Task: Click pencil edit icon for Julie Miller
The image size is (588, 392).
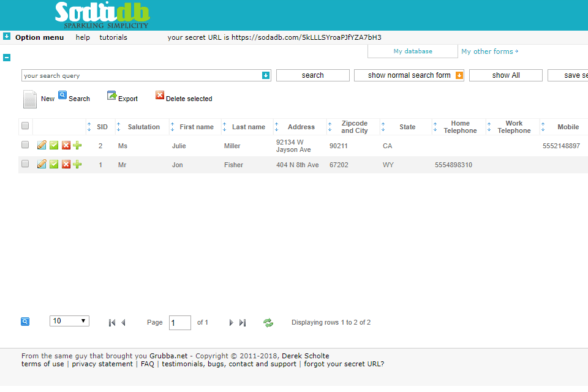Action: click(x=42, y=146)
